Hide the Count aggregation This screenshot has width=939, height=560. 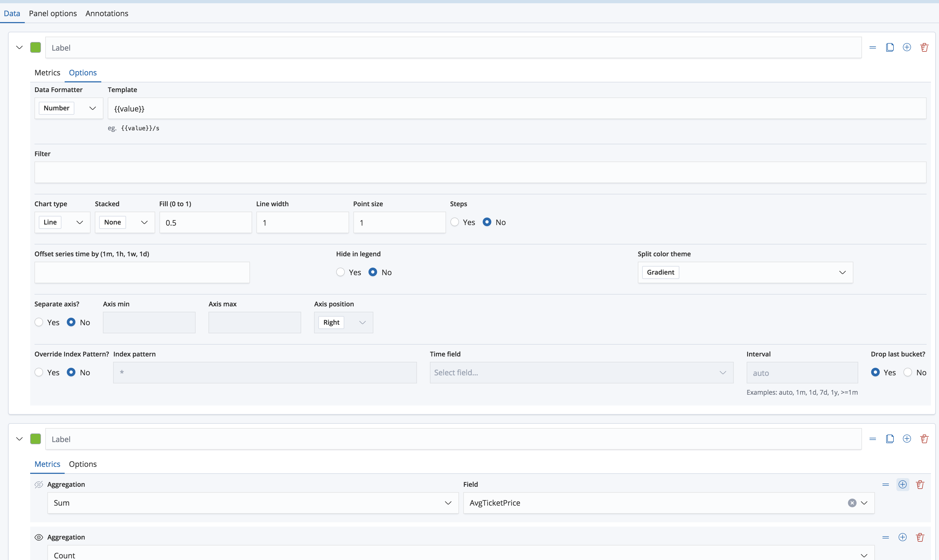38,537
